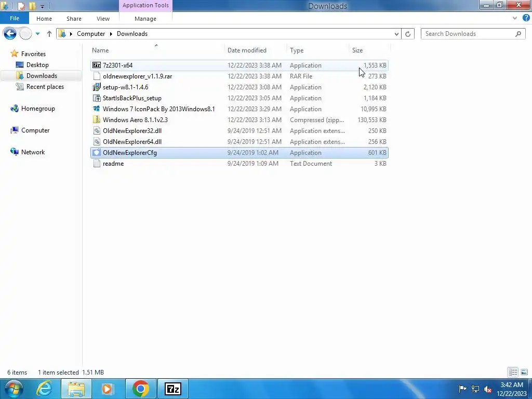Click the Properties quick access icon
The height and width of the screenshot is (399, 532).
pos(21,6)
